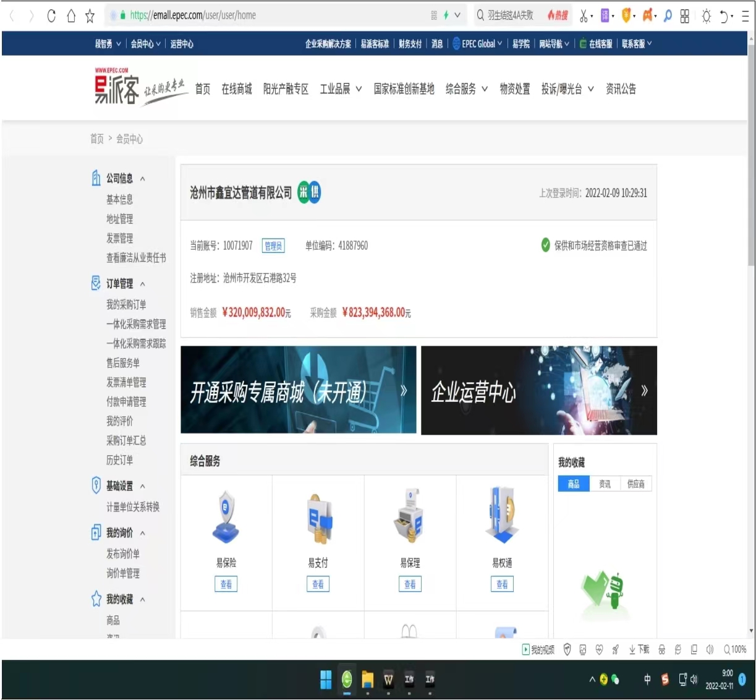Open 国家标准创新基地 navigation item
The width and height of the screenshot is (756, 700).
tap(404, 89)
